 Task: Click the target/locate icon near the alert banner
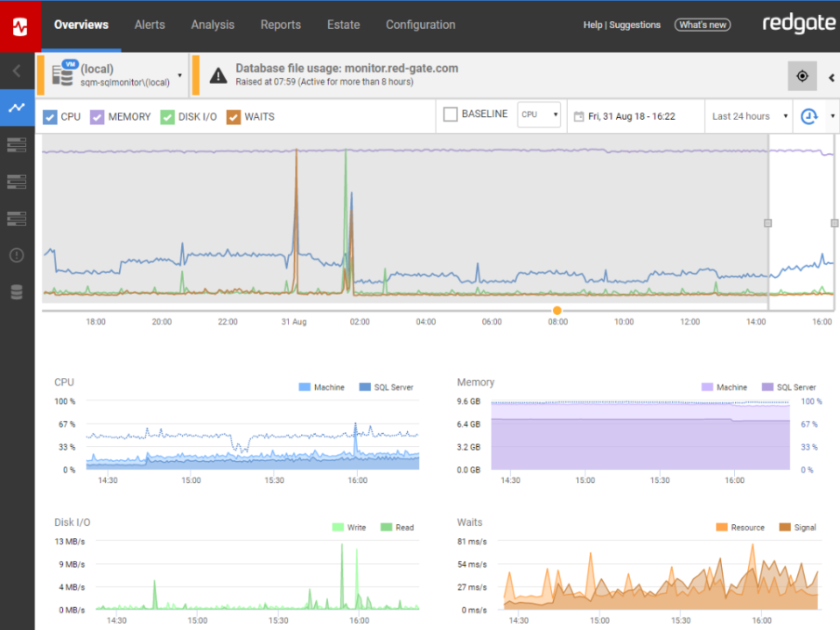[x=802, y=76]
